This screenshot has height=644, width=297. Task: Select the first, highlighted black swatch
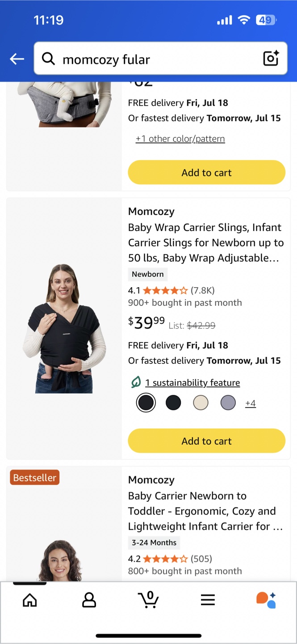click(146, 403)
